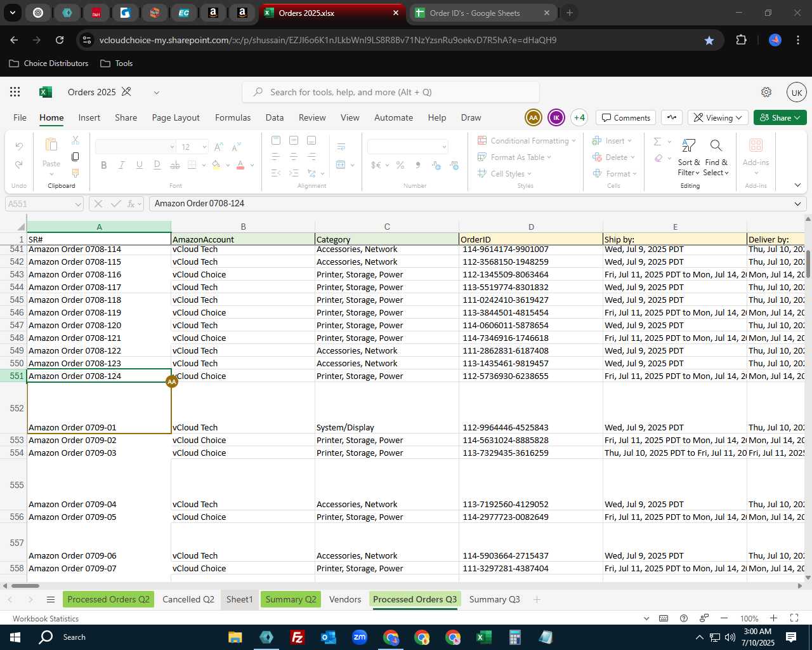Bookmark this page with star icon
This screenshot has height=650, width=812.
pyautogui.click(x=709, y=40)
